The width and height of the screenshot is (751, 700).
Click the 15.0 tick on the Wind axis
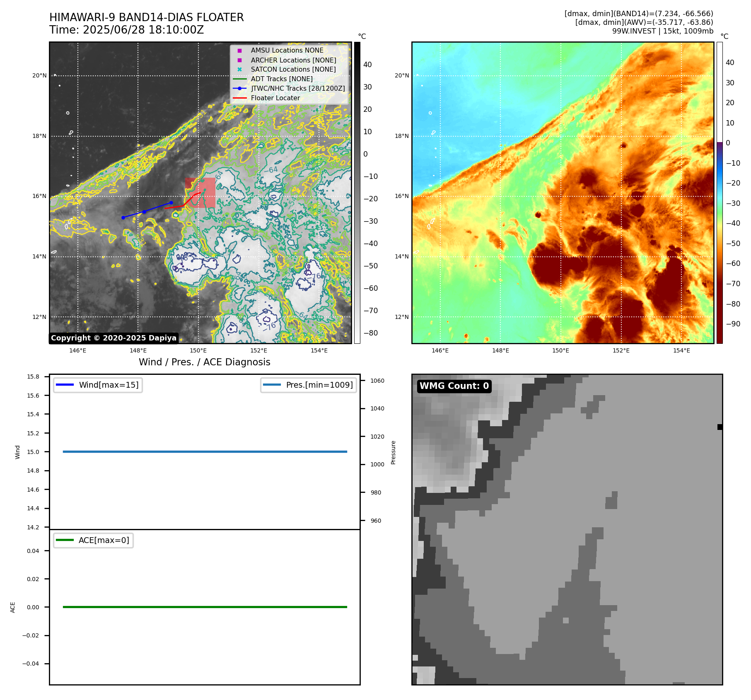click(33, 452)
